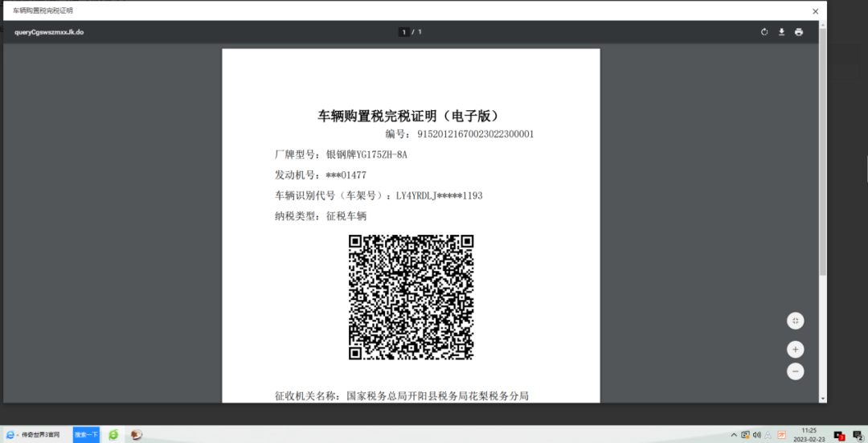
Task: Zoom out of the PDF page
Action: 796,371
